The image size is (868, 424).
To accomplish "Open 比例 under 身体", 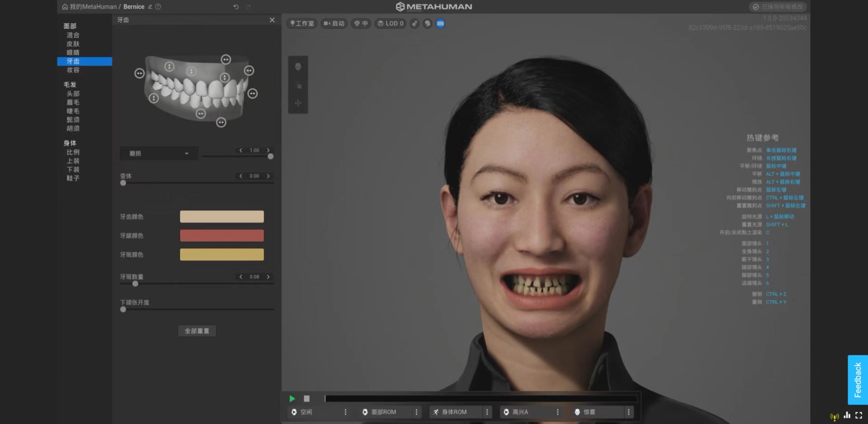I will 73,152.
